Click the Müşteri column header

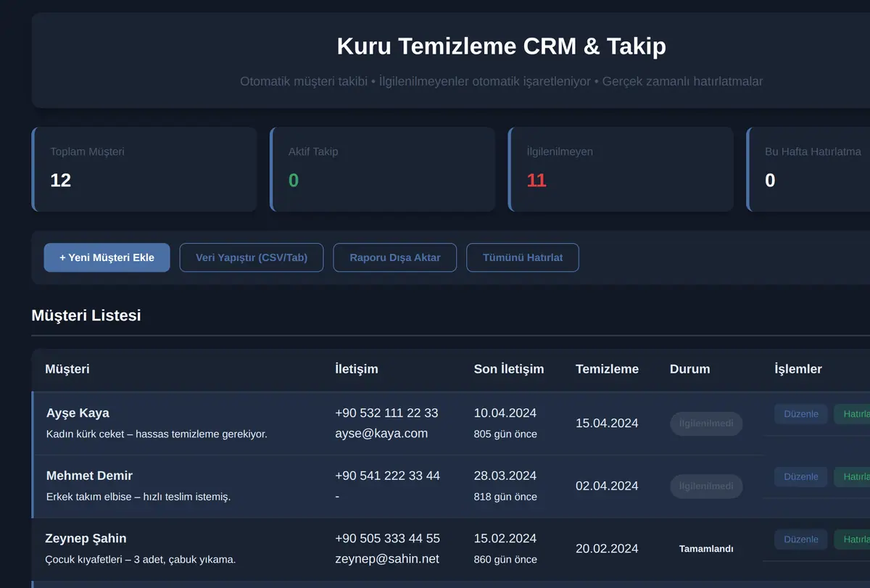[x=67, y=369]
